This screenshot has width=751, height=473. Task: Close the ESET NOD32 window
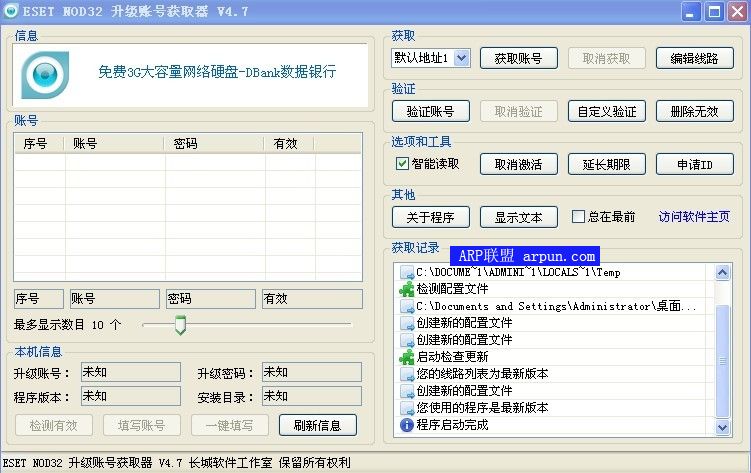pyautogui.click(x=737, y=12)
